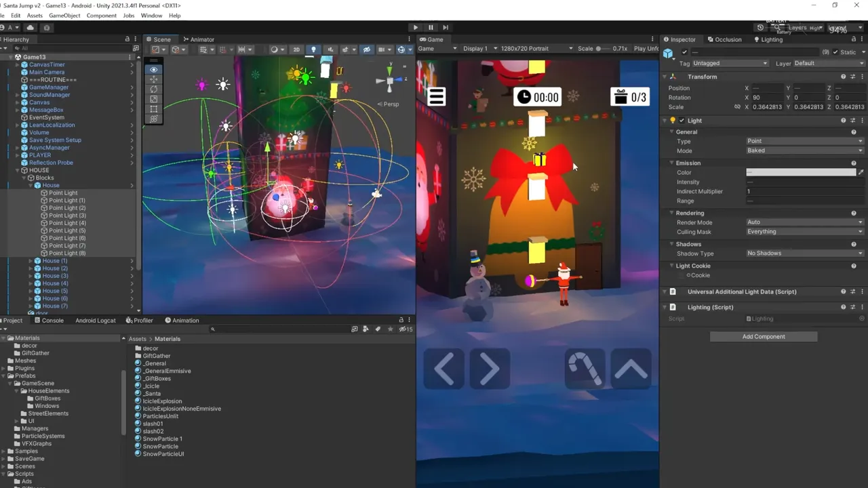This screenshot has height=488, width=868.
Task: Toggle the Scale constrained proportions link icon
Action: click(x=737, y=107)
